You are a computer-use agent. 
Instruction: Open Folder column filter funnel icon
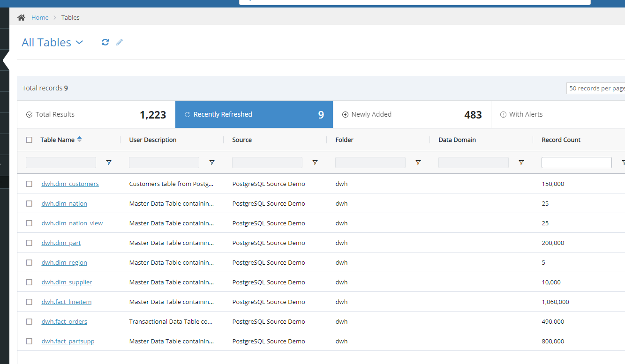[x=418, y=163]
